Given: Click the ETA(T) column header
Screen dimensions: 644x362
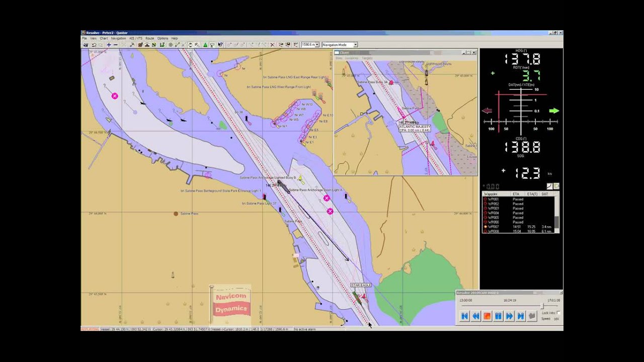Looking at the screenshot, I should coord(532,194).
